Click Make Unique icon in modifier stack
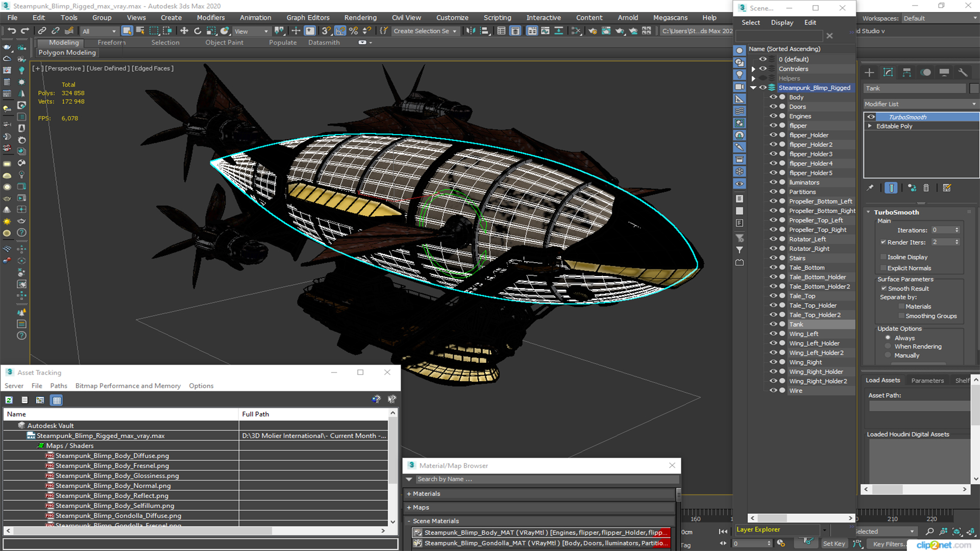This screenshot has width=980, height=551. 912,188
